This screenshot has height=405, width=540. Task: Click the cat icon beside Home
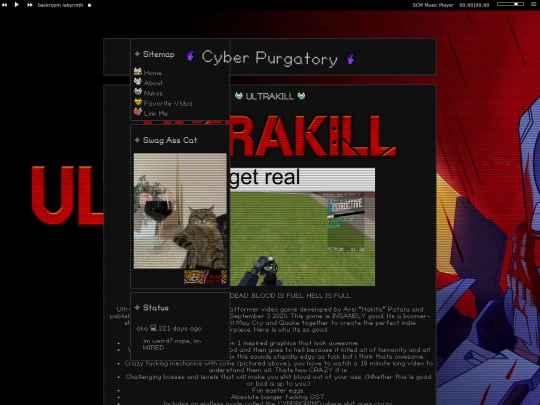point(138,72)
